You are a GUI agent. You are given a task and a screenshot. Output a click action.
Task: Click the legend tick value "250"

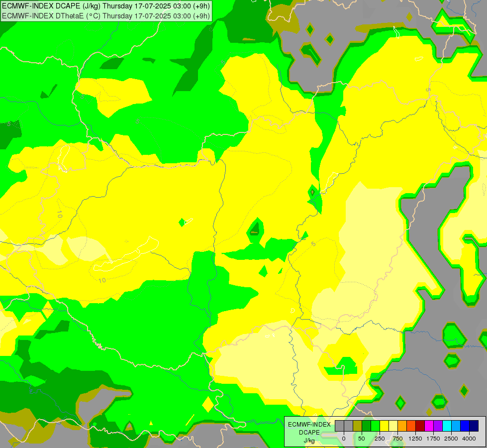point(380,439)
